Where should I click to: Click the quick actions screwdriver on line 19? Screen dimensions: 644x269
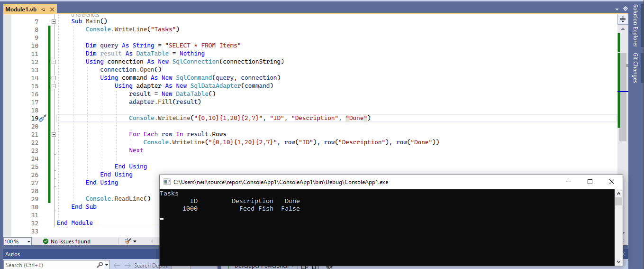[43, 118]
